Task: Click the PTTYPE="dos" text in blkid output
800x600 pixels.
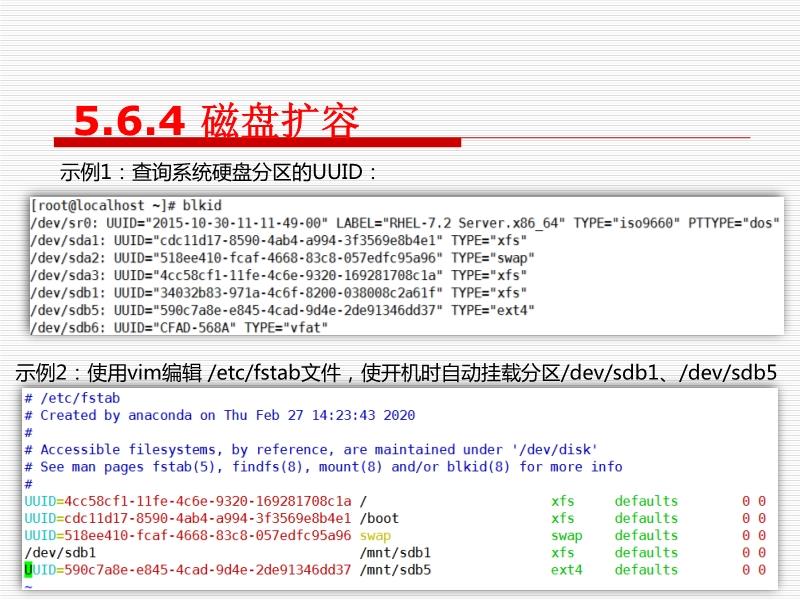Action: 734,223
